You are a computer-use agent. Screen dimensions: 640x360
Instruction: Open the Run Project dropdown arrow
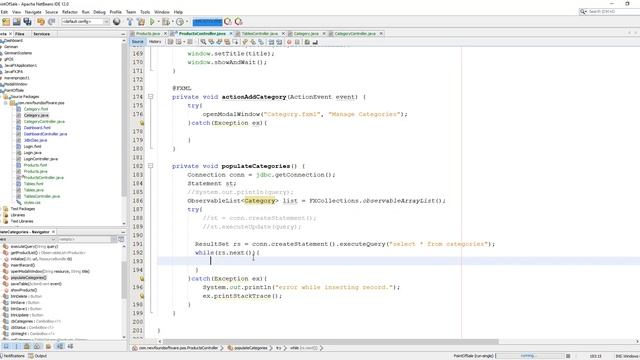click(158, 22)
